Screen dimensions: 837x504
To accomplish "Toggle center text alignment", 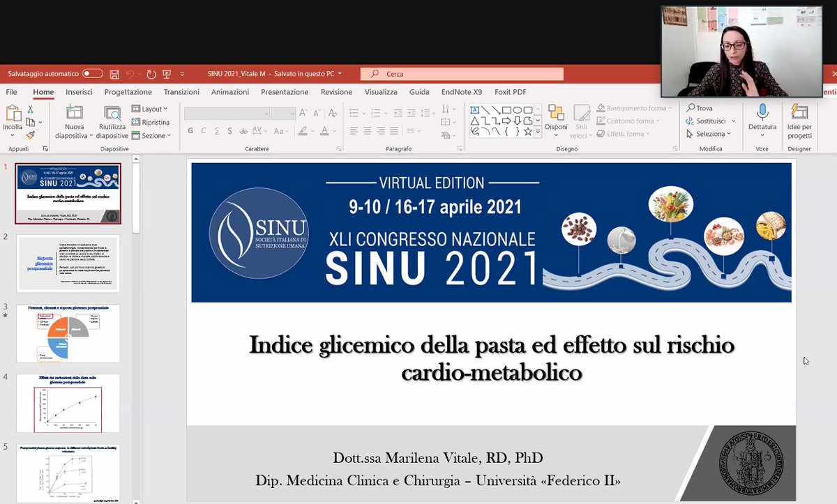I will click(x=368, y=130).
